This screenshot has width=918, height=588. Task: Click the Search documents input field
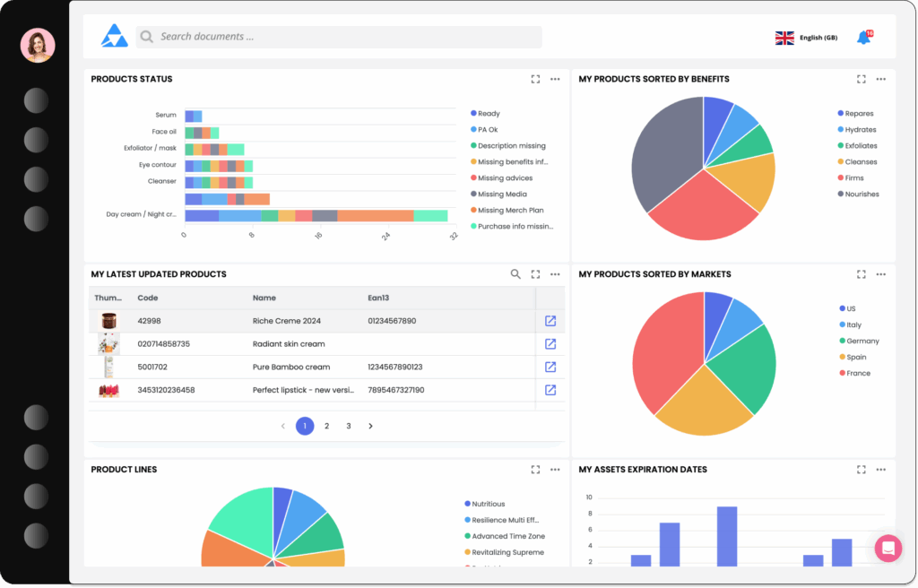point(341,37)
